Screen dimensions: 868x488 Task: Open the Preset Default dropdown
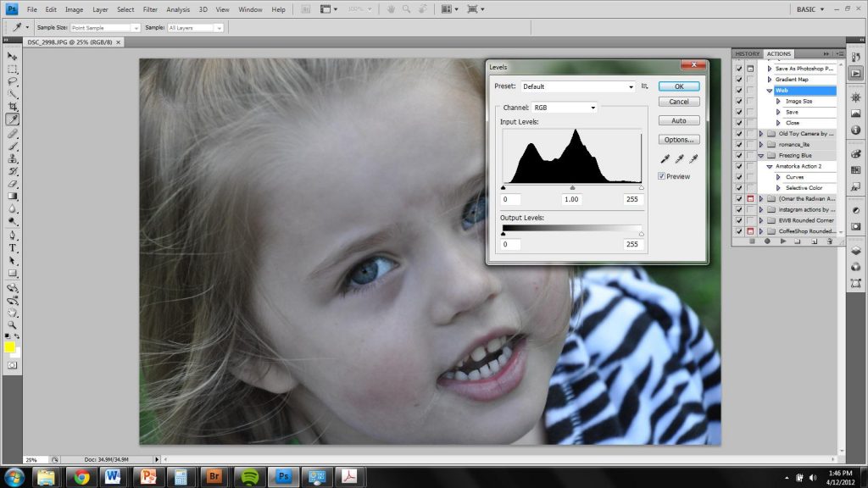(577, 86)
